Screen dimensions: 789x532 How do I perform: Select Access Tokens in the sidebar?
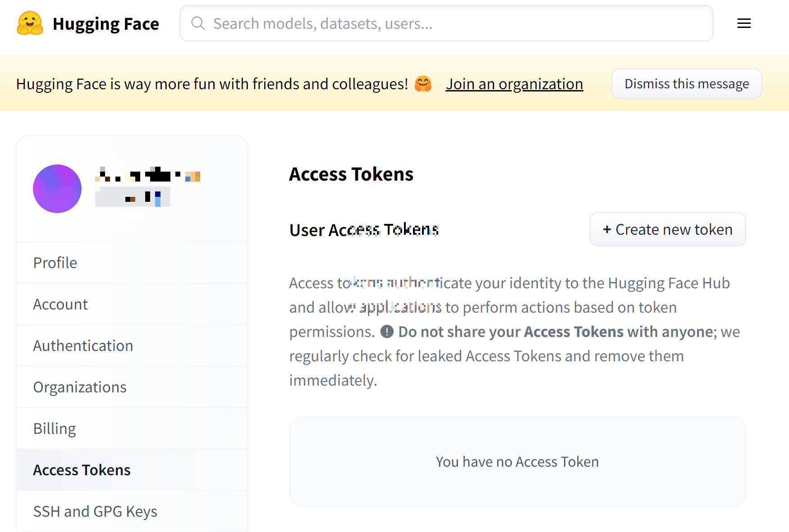132,470
